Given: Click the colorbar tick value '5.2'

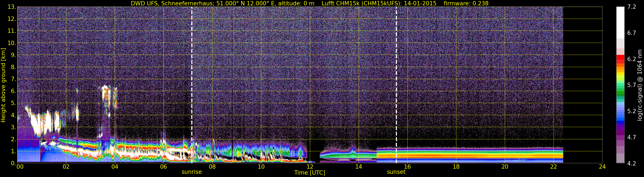Looking at the screenshot, I should pos(632,111).
